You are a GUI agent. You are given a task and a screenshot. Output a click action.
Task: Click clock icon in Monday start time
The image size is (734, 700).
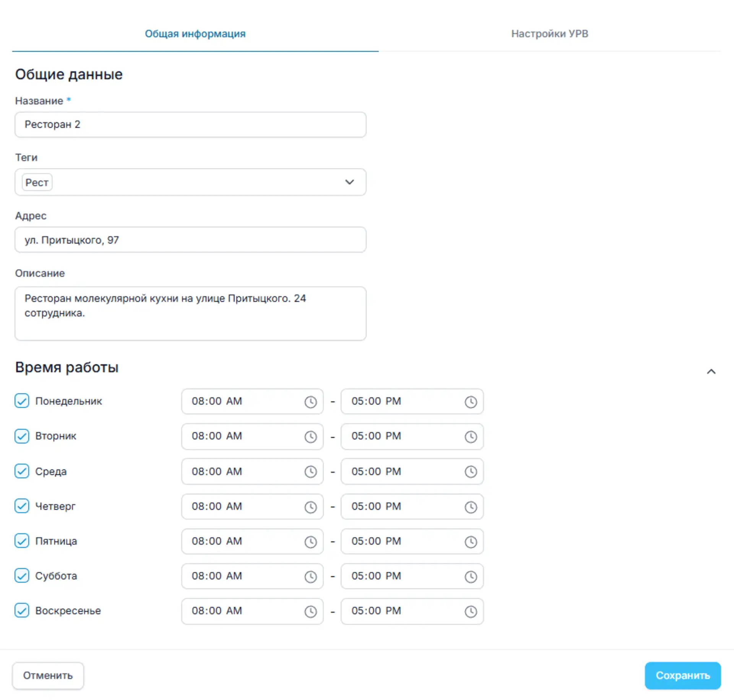(x=310, y=402)
